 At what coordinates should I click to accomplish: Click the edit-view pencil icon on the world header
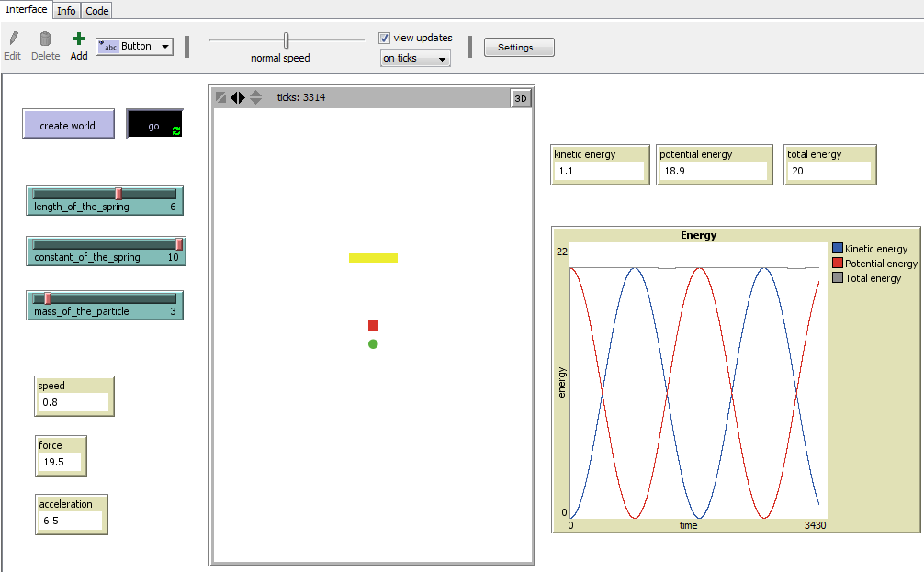(x=220, y=96)
